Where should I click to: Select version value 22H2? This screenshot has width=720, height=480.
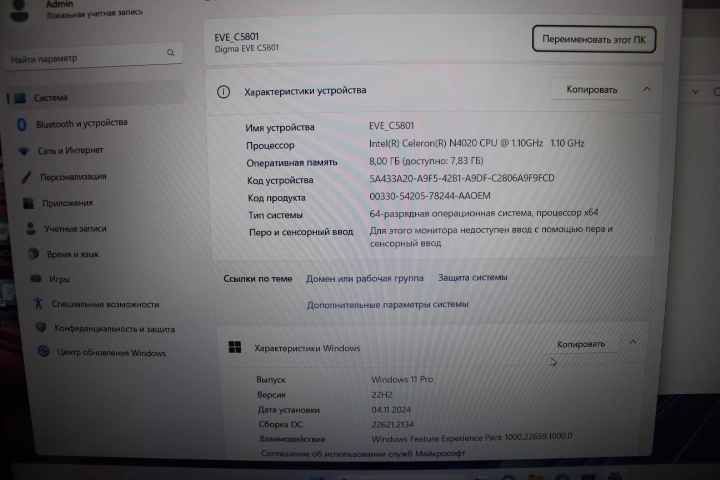click(x=382, y=395)
